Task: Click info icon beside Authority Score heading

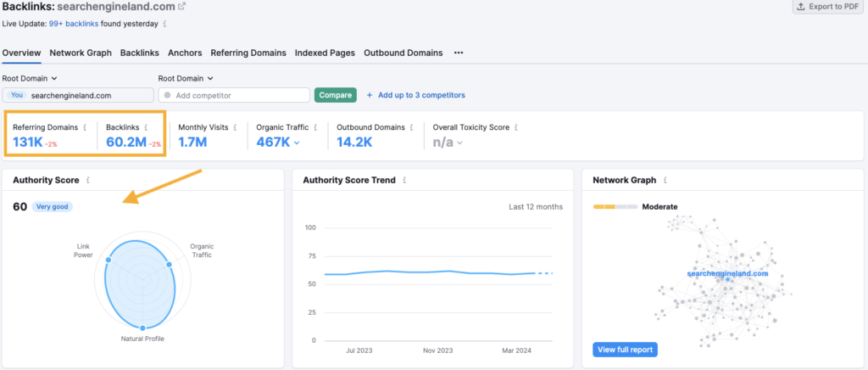Action: coord(88,180)
